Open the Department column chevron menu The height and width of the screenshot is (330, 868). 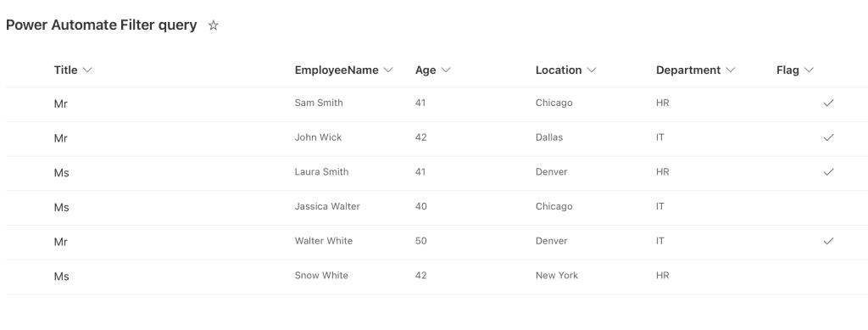click(x=730, y=70)
